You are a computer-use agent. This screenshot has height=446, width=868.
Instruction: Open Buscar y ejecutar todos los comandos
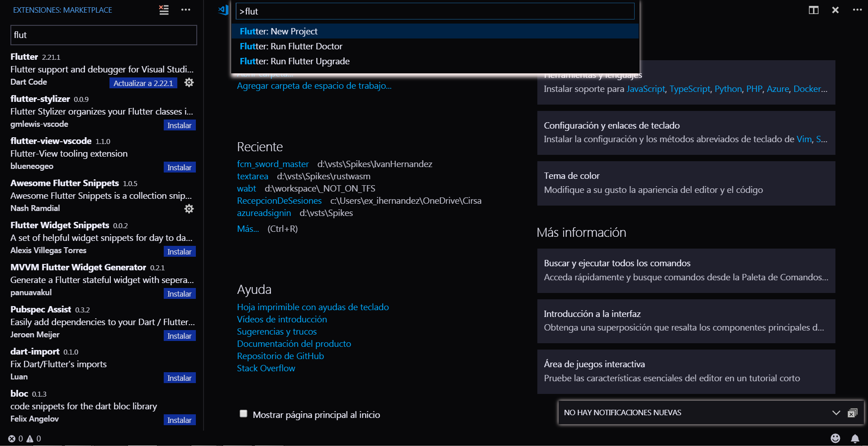click(686, 270)
